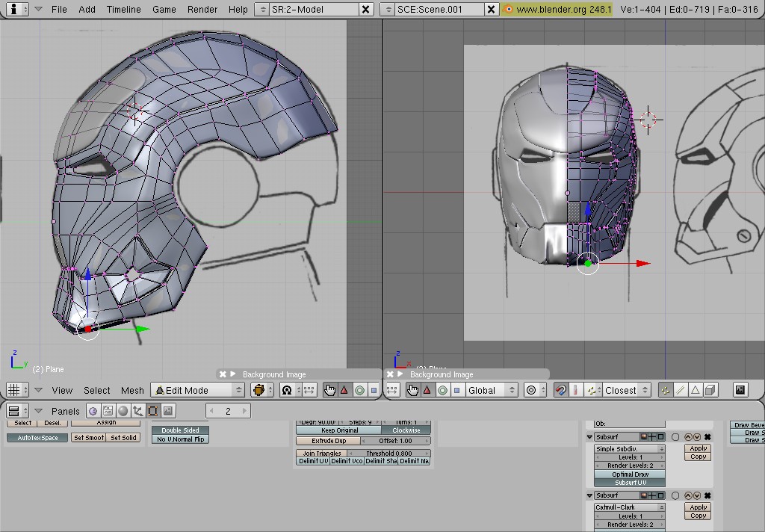
Task: Open the SR:2-Model screen selector
Action: click(262, 9)
